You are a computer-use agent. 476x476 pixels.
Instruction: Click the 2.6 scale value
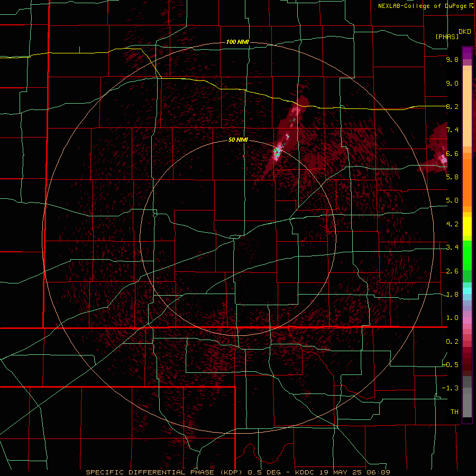tap(452, 271)
